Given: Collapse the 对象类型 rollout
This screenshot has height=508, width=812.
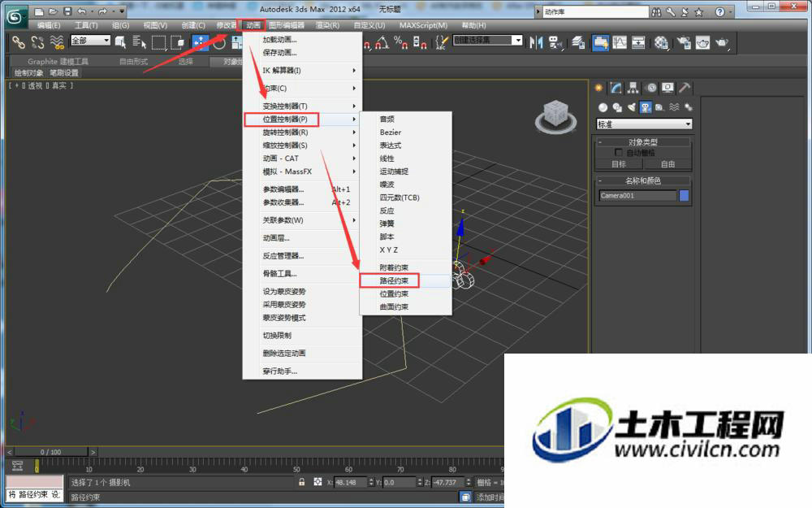Looking at the screenshot, I should 642,142.
